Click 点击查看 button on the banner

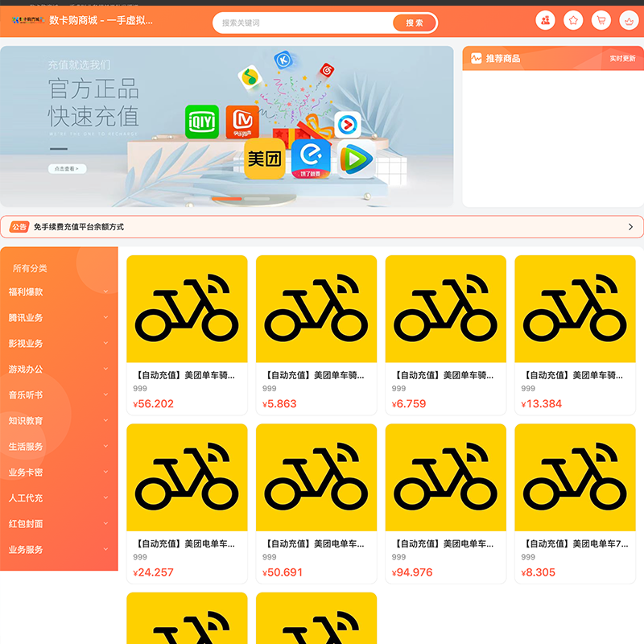67,169
